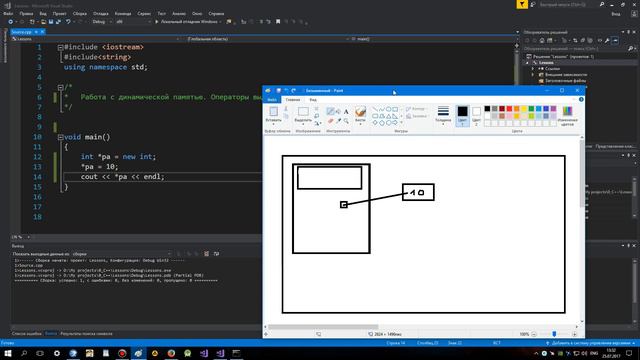Pick the green color swatch in Paint
The height and width of the screenshot is (360, 640).
pos(531,109)
